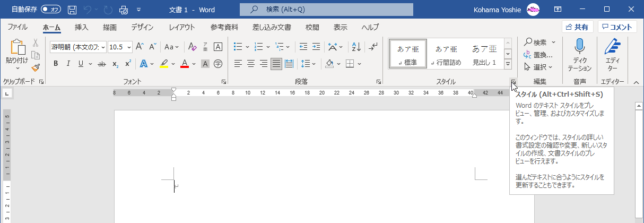Toggle character shading (gray A)

[205, 64]
